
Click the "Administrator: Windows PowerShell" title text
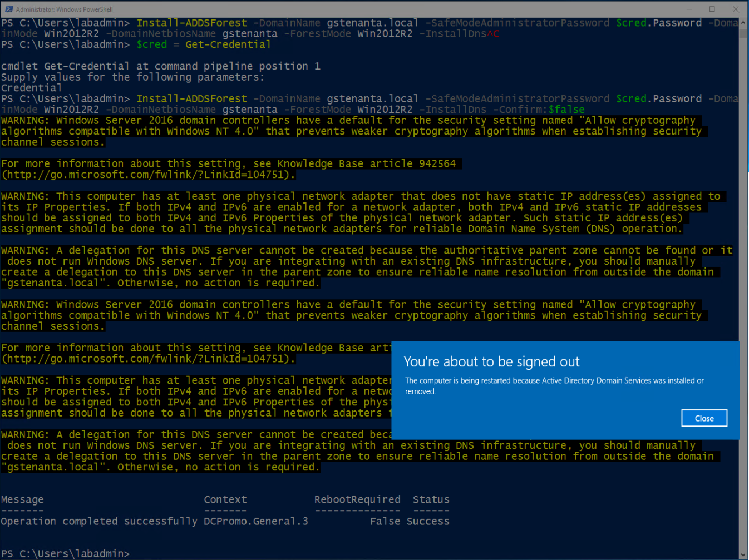pos(64,9)
